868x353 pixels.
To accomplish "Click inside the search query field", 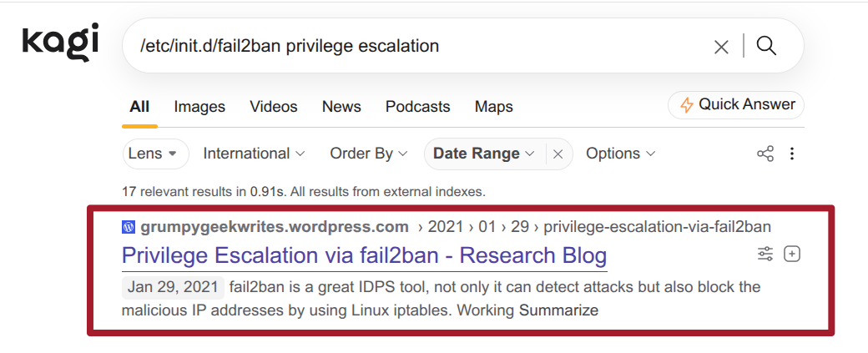I will (421, 46).
